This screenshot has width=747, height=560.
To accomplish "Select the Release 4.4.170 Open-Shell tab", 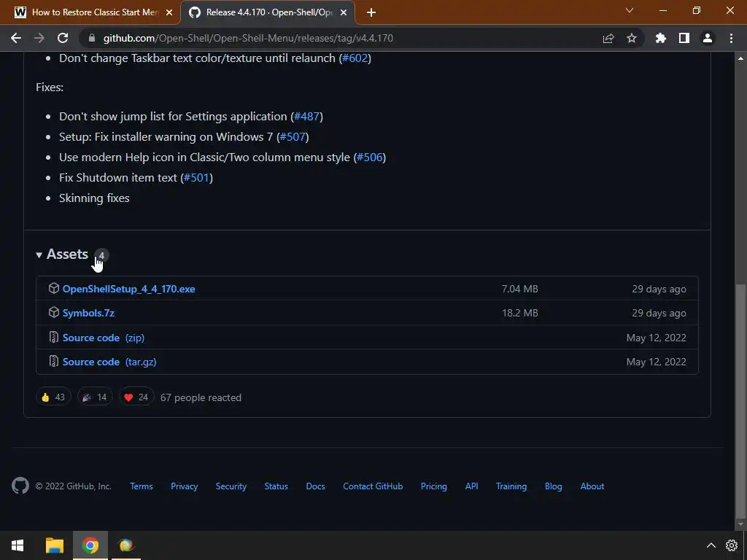I will click(267, 12).
